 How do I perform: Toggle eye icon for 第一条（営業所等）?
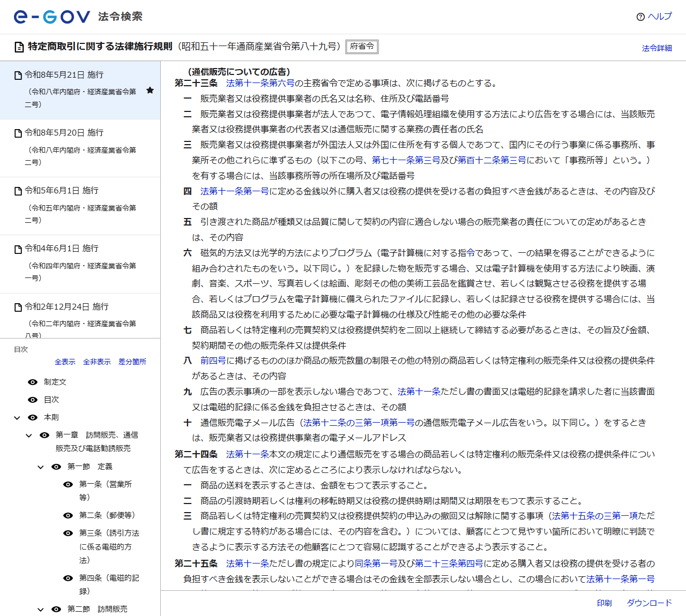tap(68, 484)
